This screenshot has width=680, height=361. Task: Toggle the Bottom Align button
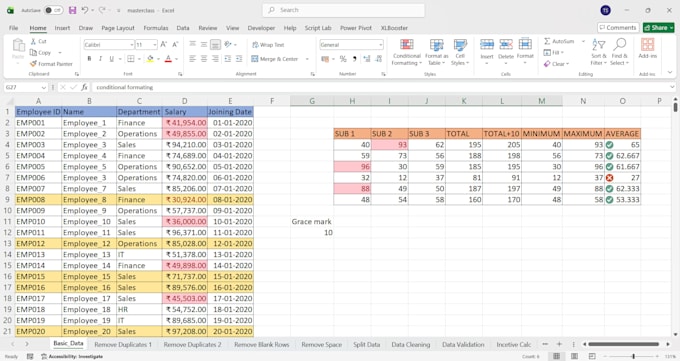215,44
